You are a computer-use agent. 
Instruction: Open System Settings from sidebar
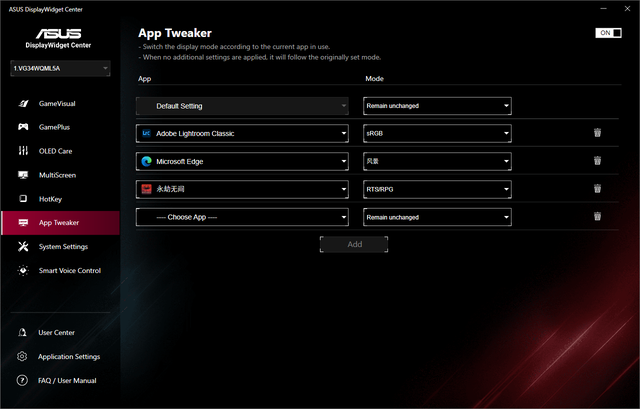(x=60, y=247)
